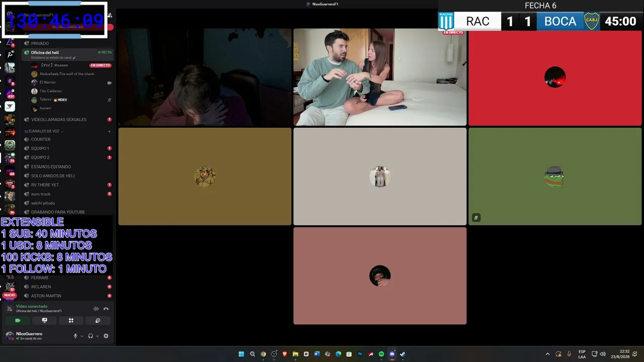Open the NiicoGuerrero user profile avatar
Viewport: 644px width, 362px height.
[x=10, y=335]
